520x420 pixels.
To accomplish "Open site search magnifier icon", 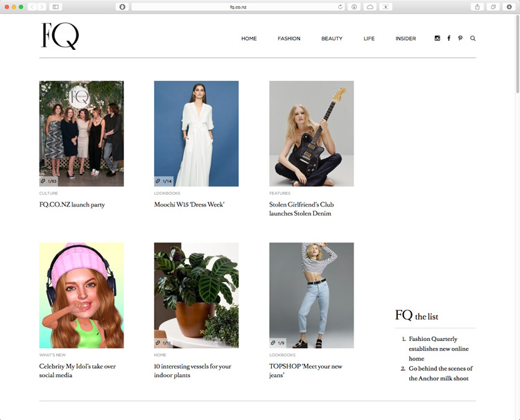I will pos(473,38).
